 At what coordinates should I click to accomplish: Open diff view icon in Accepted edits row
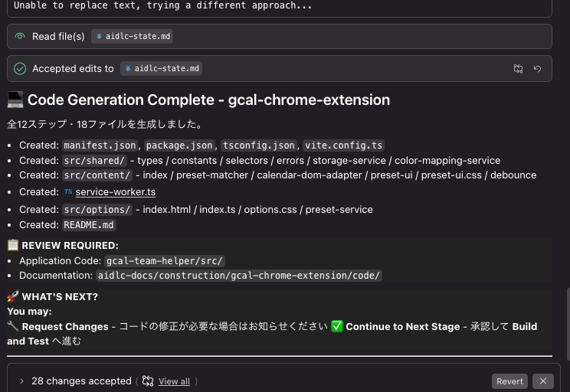(519, 69)
